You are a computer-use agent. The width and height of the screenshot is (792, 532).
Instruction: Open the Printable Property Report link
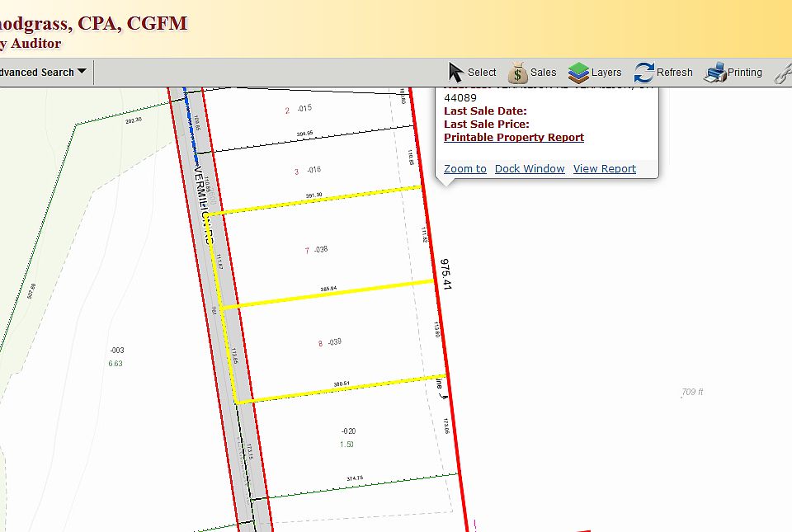pos(513,138)
